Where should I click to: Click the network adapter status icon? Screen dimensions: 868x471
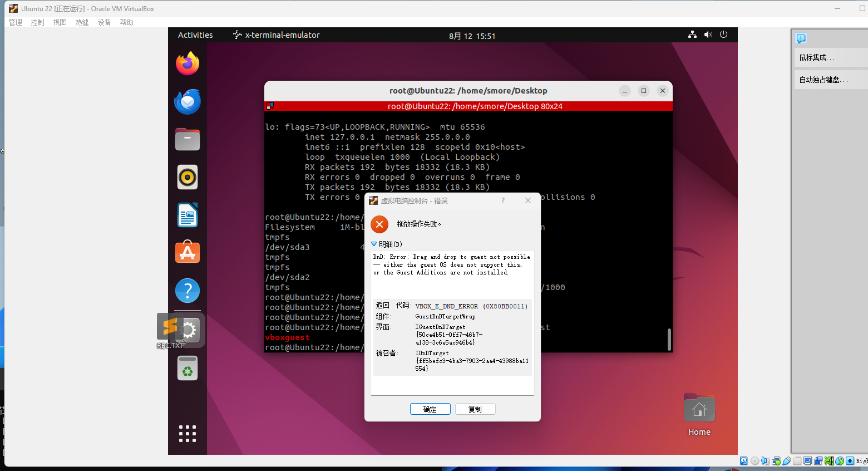coord(776,461)
